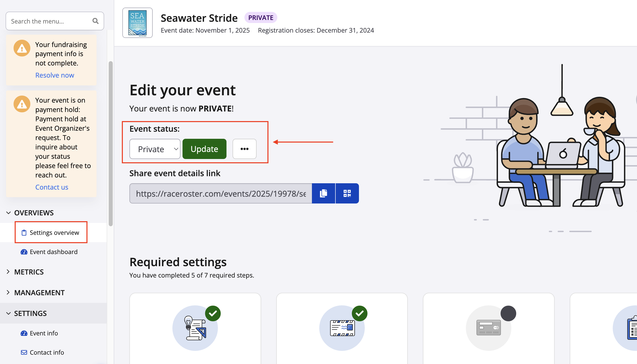Open the QR code icon button
Viewport: 637px width, 364px height.
tap(347, 193)
